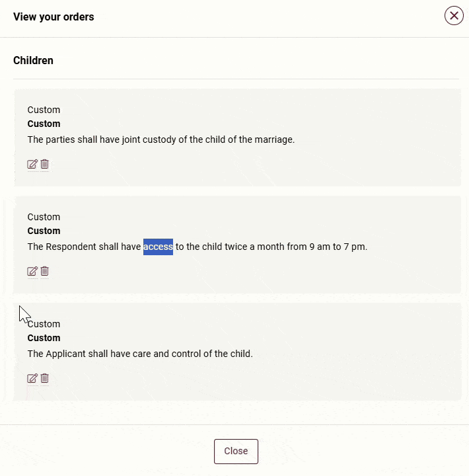Select the joint custody order text
The image size is (469, 476).
point(161,139)
